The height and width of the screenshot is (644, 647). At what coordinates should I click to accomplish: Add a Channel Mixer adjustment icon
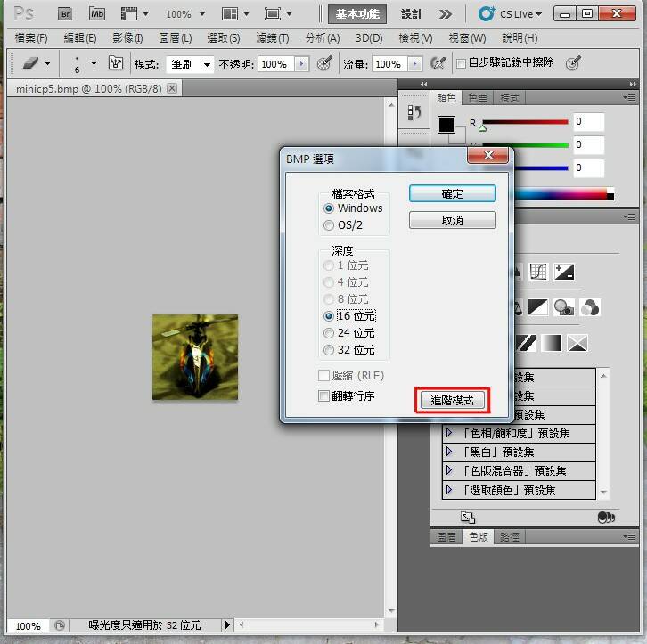click(590, 307)
